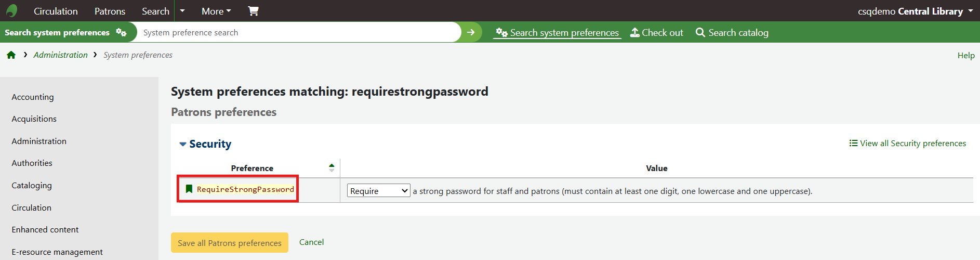This screenshot has width=980, height=260.
Task: Expand the Search menu dropdown caret
Action: [x=182, y=11]
